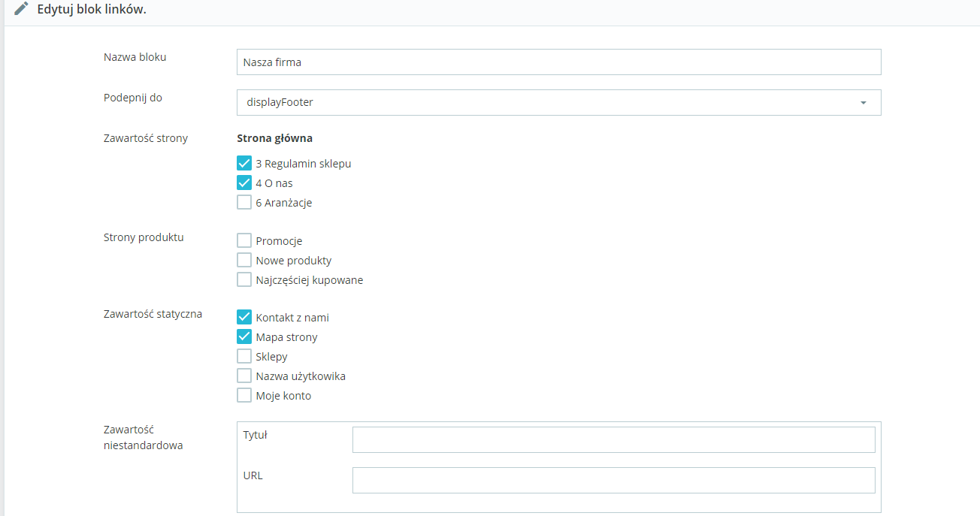
Task: Tick the Nazwa użytkownika checkbox
Action: 244,376
